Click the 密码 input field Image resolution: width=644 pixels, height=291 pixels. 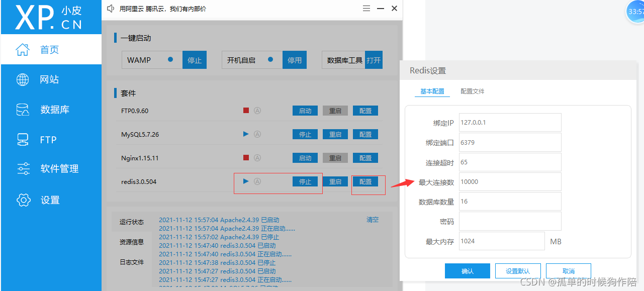pos(510,221)
